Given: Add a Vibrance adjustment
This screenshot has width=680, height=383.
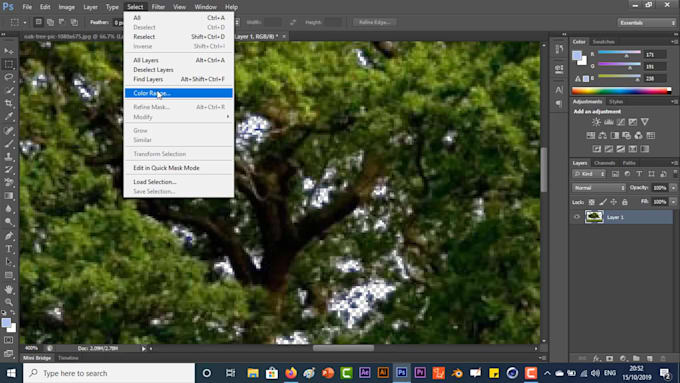Looking at the screenshot, I should coord(645,122).
